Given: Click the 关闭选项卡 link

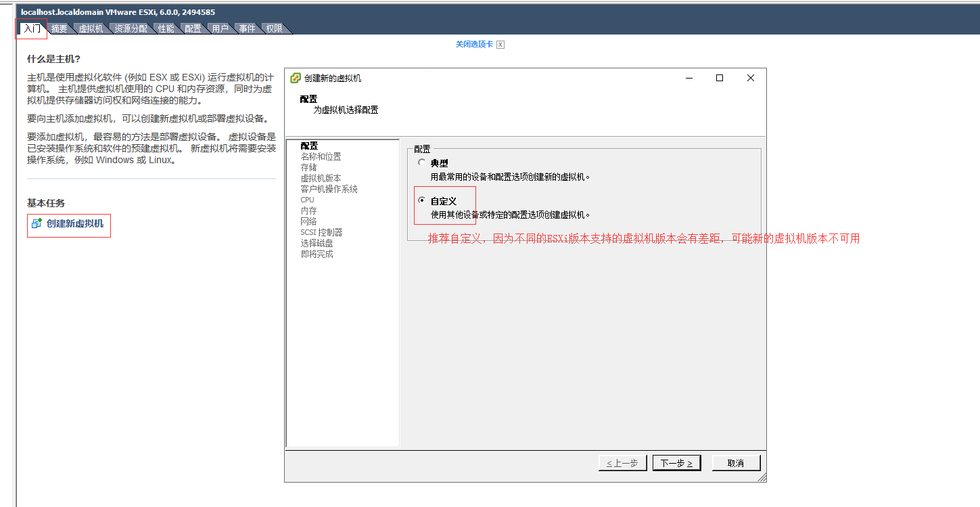Looking at the screenshot, I should pyautogui.click(x=474, y=44).
